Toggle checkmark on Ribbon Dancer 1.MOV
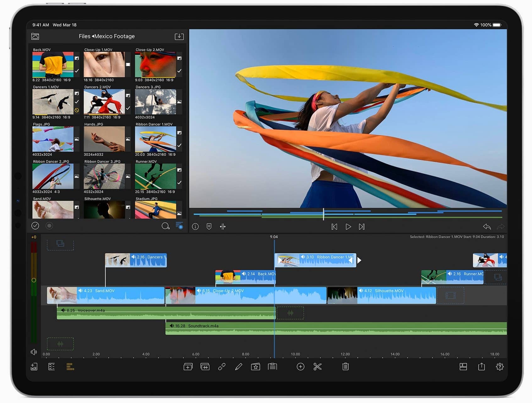The width and height of the screenshot is (532, 403). [179, 146]
